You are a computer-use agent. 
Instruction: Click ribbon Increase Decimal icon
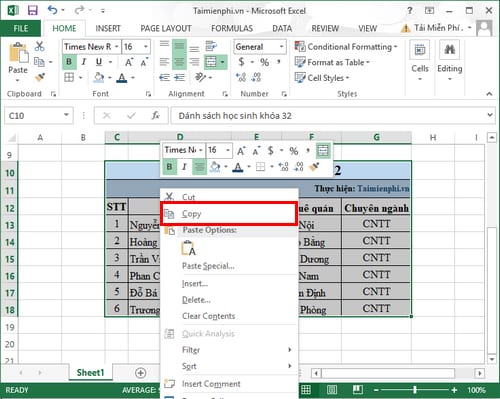(x=241, y=77)
